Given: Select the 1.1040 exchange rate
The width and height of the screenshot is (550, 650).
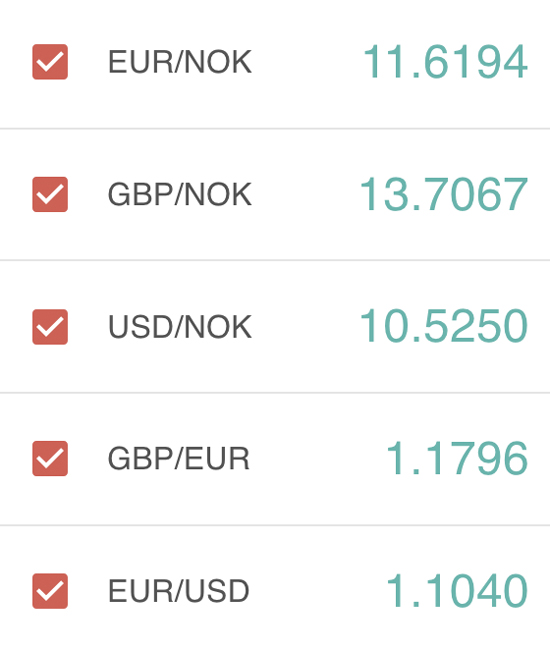Looking at the screenshot, I should tap(457, 591).
